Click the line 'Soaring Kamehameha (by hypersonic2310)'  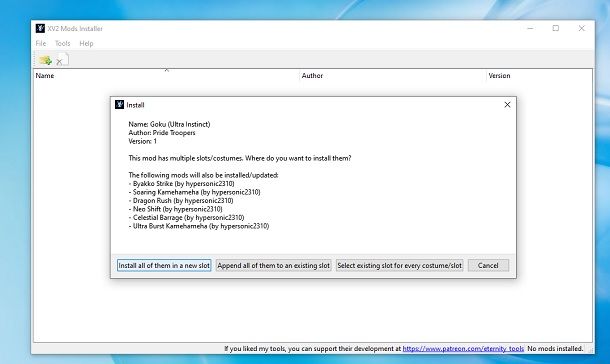coord(195,192)
